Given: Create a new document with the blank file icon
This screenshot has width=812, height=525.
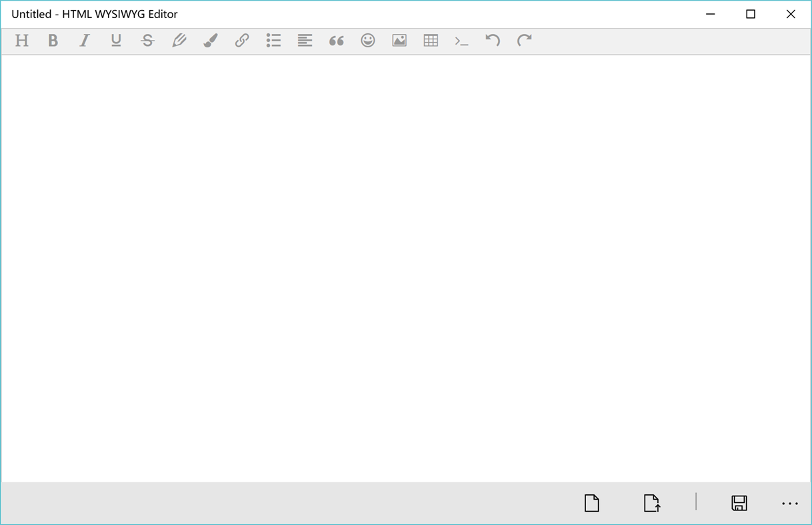Looking at the screenshot, I should (x=591, y=503).
